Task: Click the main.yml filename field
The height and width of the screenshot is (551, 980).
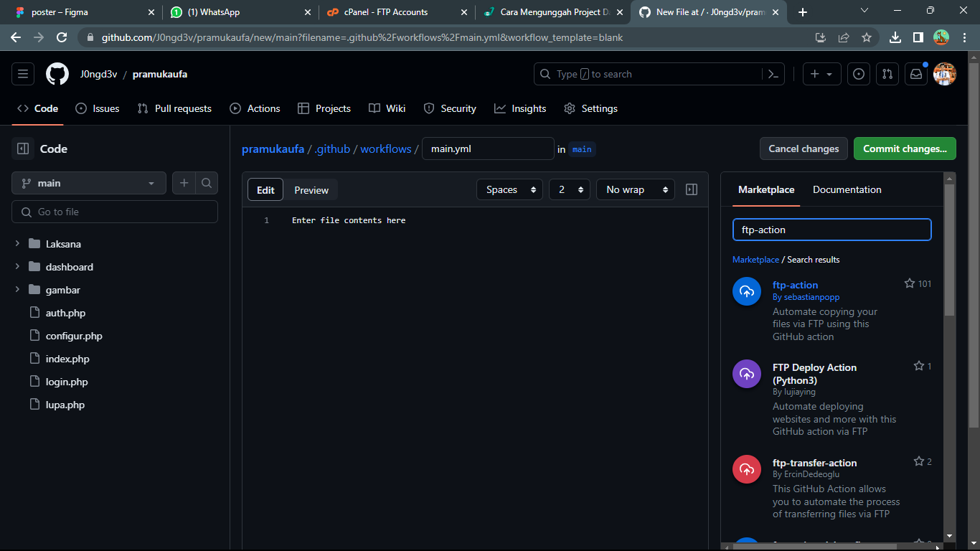Action: [x=488, y=149]
